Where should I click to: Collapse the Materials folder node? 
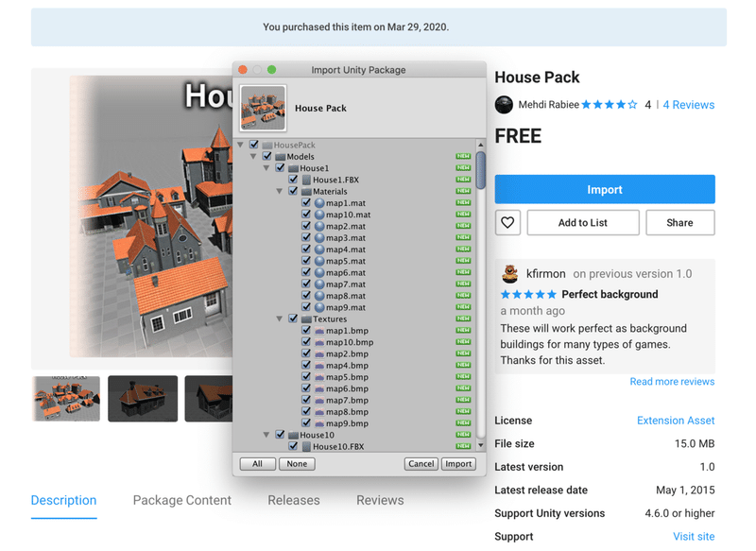pos(279,191)
